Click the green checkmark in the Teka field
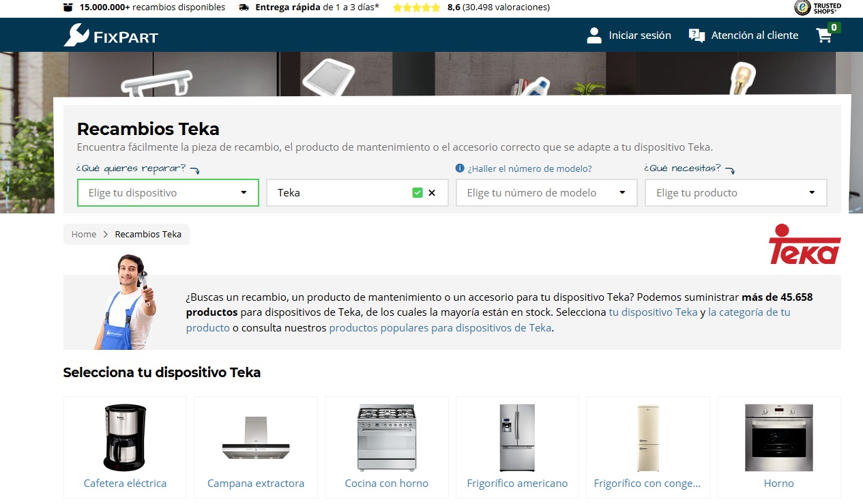Screen dimensions: 863x504 pyautogui.click(x=418, y=193)
